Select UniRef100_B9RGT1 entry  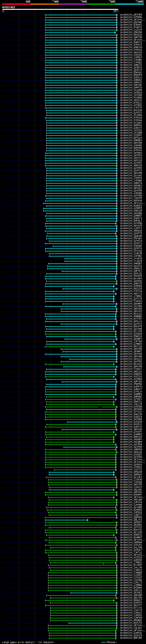[x=131, y=42]
